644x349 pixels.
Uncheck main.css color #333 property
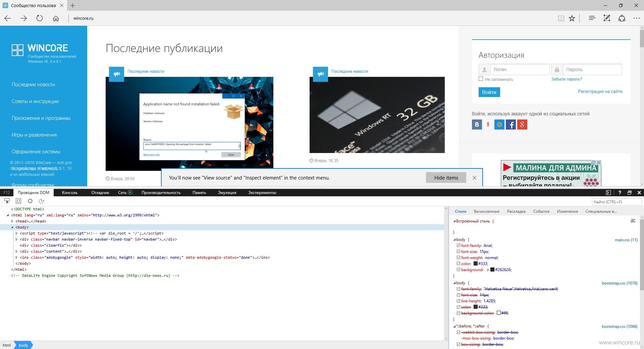[x=459, y=264]
